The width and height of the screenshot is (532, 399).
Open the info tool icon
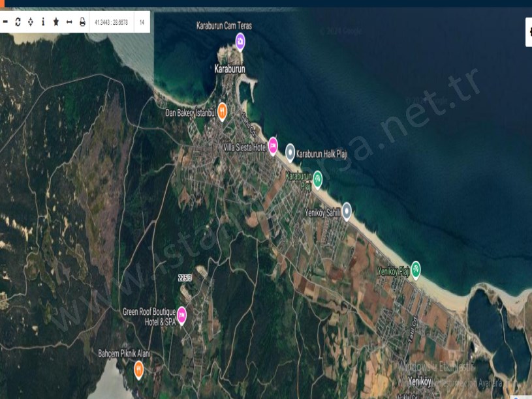[x=43, y=22]
